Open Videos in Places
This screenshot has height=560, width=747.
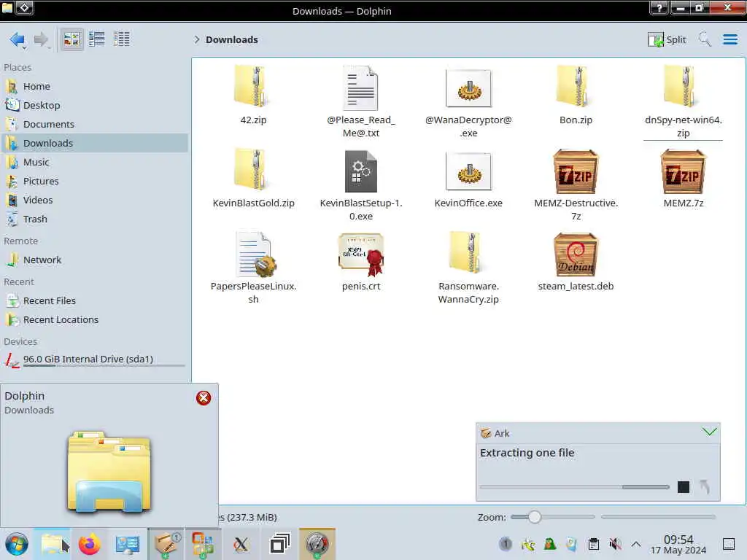pyautogui.click(x=94, y=200)
